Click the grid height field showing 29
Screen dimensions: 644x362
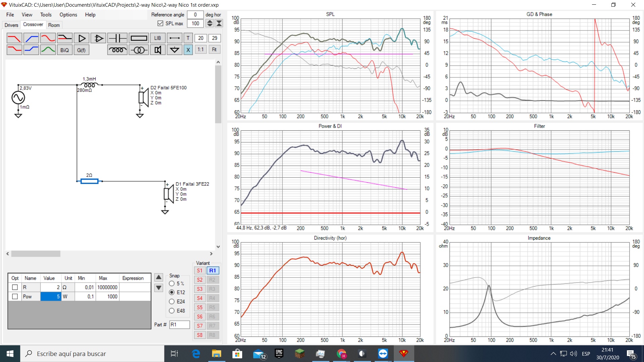click(214, 38)
